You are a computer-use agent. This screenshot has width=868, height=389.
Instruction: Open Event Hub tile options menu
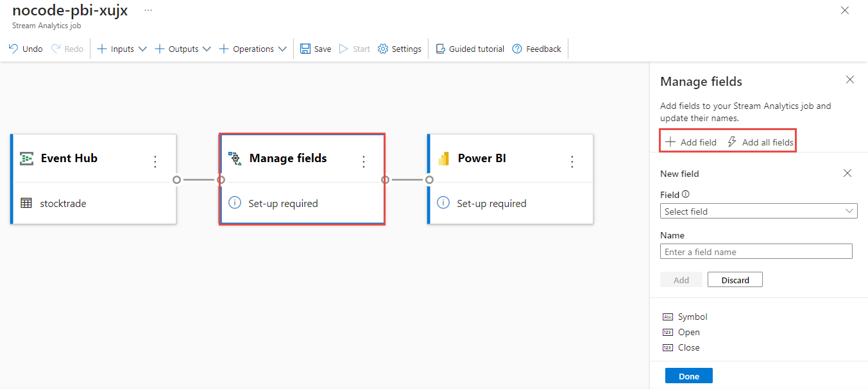click(155, 161)
